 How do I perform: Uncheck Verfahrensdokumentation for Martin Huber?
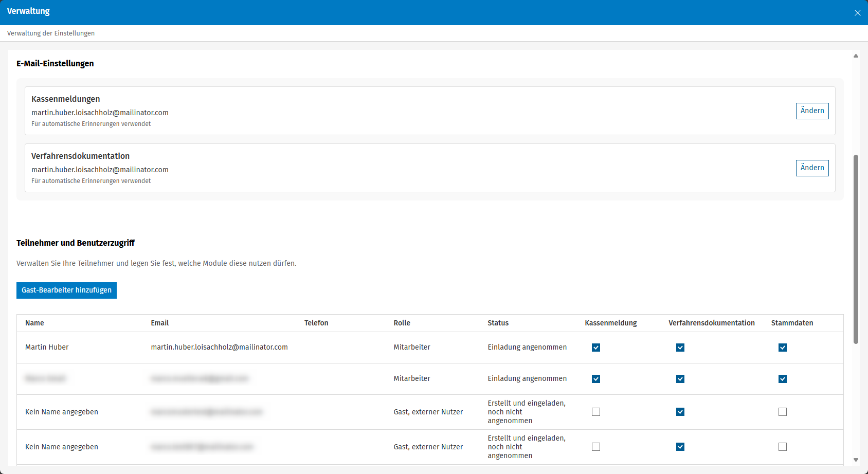680,348
